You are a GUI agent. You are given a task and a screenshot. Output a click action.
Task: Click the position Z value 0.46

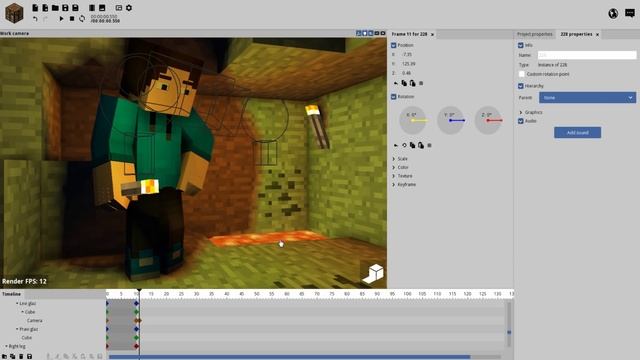[x=406, y=73]
